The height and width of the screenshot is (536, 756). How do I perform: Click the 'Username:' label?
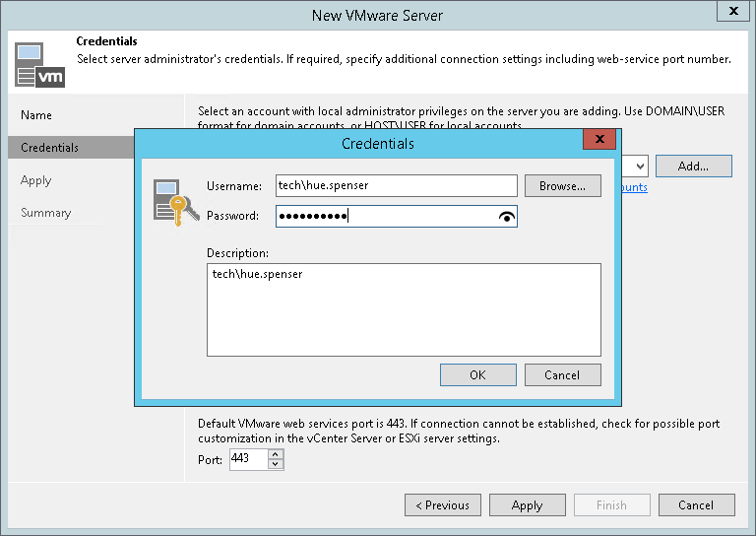(234, 186)
